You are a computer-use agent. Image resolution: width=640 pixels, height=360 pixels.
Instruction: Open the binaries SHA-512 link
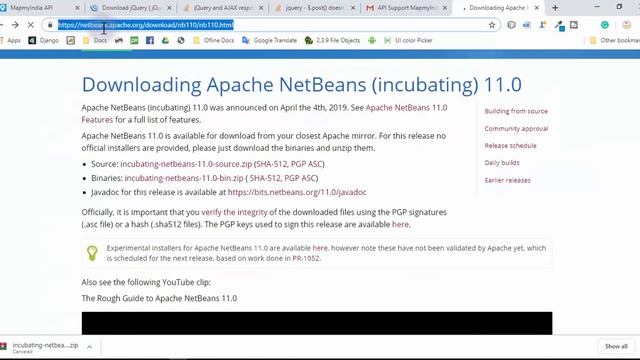[x=265, y=178]
